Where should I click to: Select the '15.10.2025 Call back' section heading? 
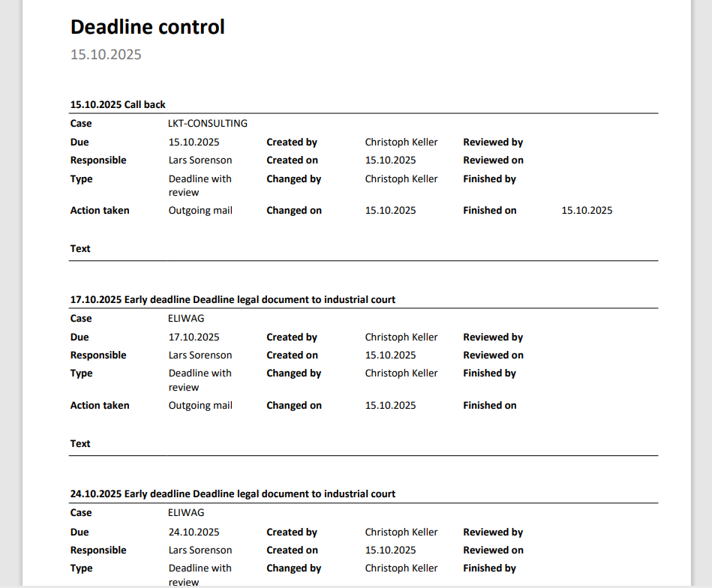118,105
